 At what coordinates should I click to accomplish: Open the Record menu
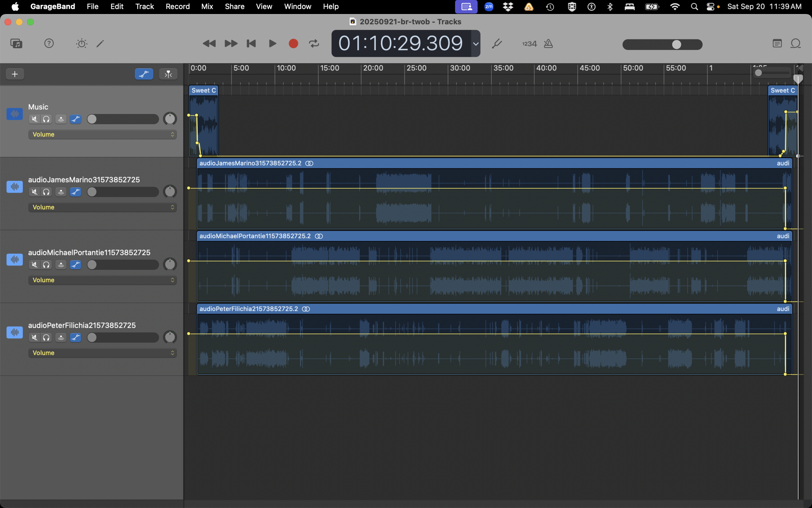[178, 6]
